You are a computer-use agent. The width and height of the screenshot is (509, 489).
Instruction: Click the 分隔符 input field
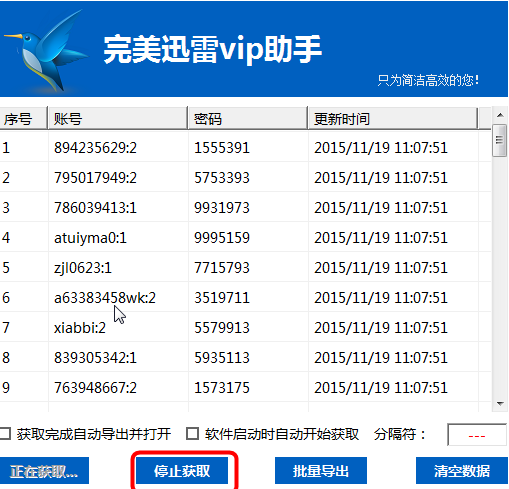477,435
